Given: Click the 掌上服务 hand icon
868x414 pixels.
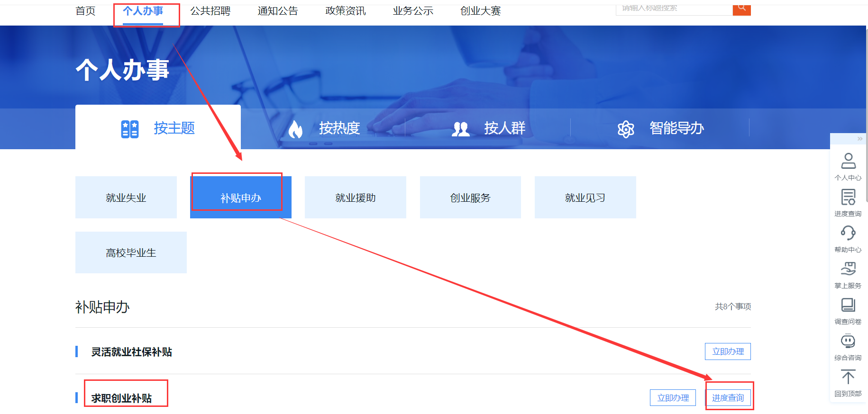Looking at the screenshot, I should [x=848, y=269].
